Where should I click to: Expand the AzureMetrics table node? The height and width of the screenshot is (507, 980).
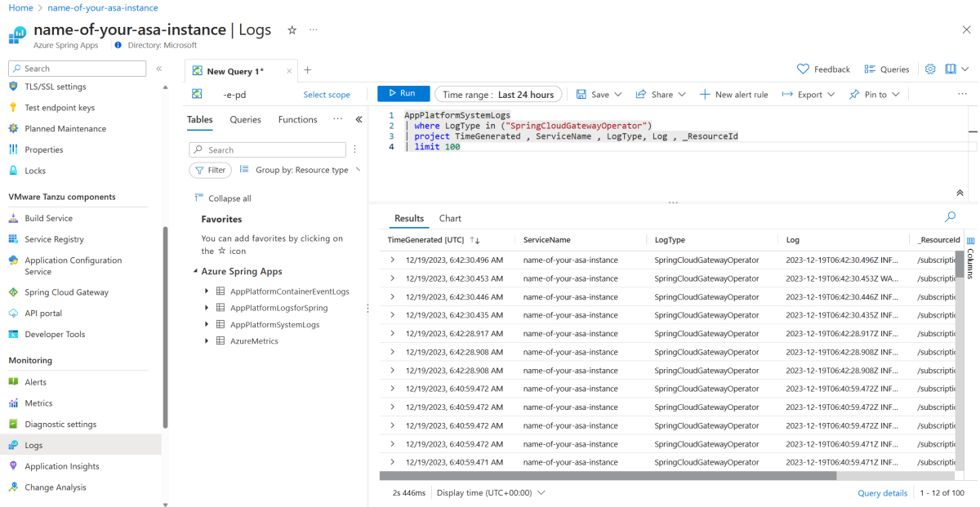[207, 341]
